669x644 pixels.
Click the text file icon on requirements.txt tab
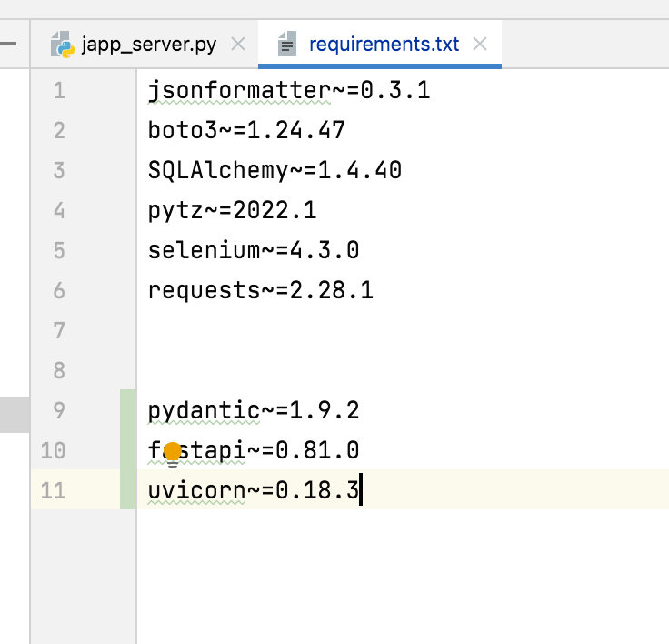tap(287, 44)
